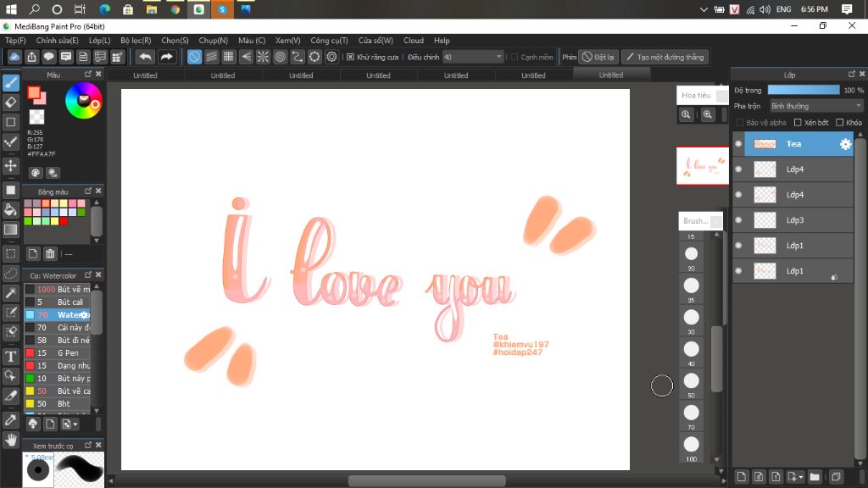Select the Eyedropper tool

(10, 419)
